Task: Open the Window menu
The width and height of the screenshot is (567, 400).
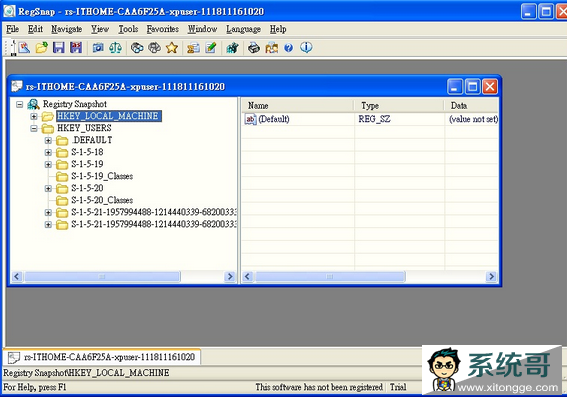Action: 202,29
